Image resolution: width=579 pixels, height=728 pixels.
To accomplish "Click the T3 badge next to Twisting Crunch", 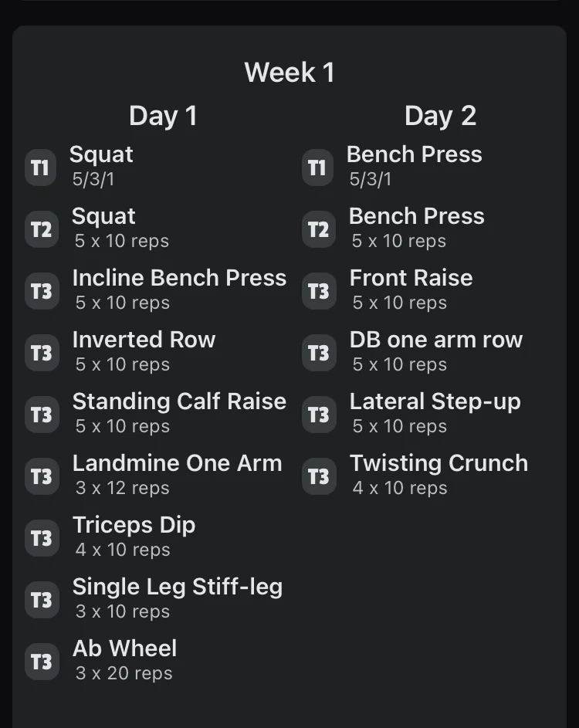I will [318, 476].
